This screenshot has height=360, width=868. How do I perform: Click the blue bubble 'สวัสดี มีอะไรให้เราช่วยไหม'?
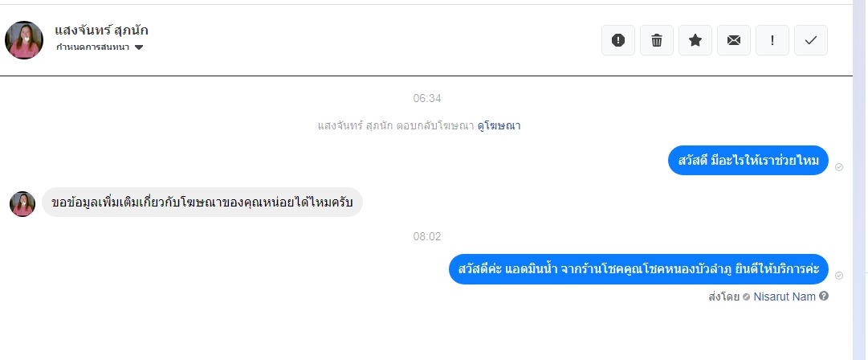pos(748,161)
